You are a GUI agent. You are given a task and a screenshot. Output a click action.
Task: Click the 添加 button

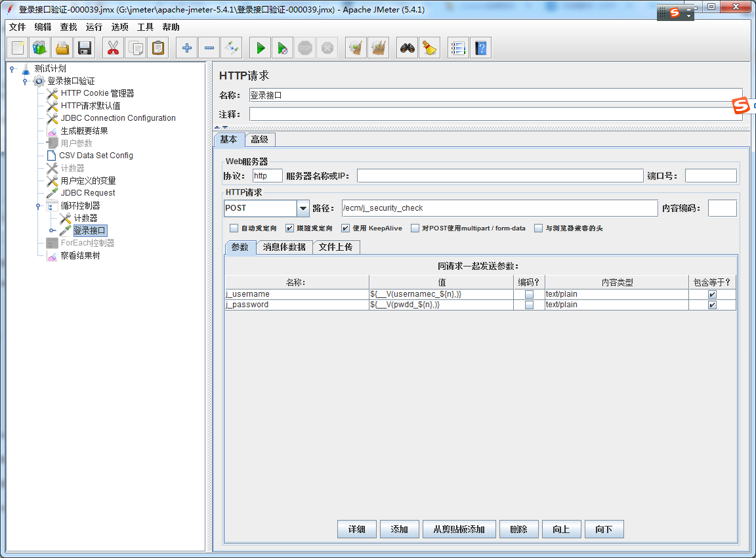[399, 529]
